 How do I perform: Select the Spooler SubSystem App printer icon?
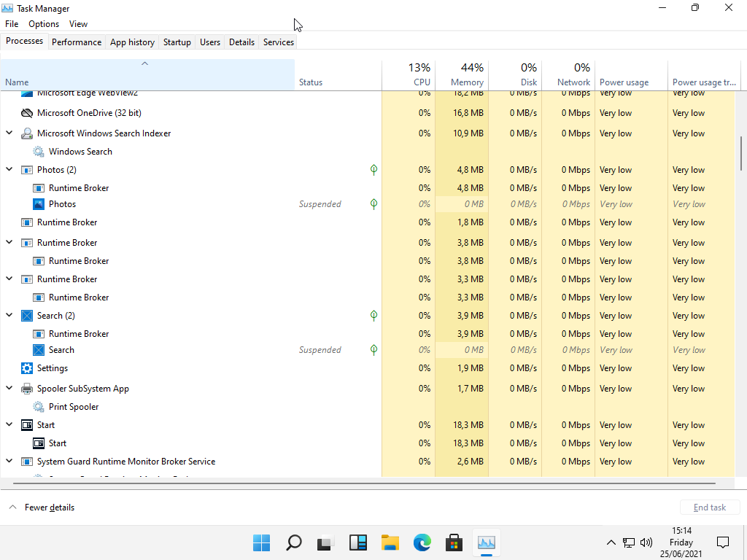pyautogui.click(x=27, y=389)
